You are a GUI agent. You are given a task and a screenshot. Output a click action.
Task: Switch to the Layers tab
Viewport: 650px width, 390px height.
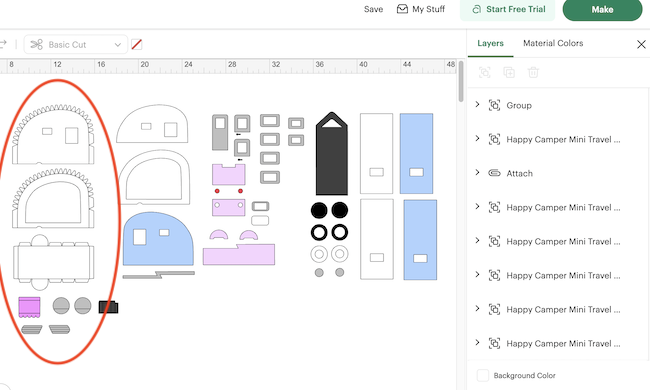pyautogui.click(x=490, y=43)
